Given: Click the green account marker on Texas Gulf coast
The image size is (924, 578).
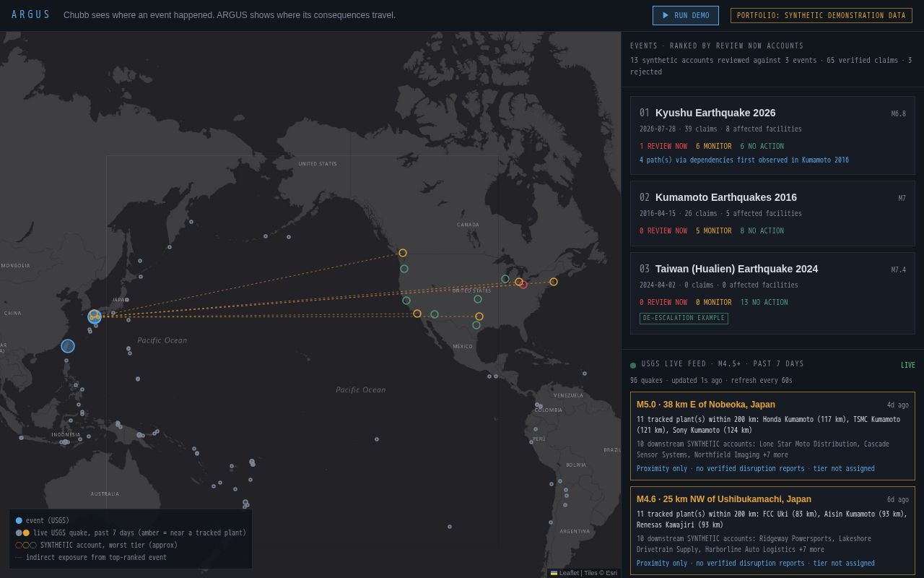Looking at the screenshot, I should coord(476,325).
